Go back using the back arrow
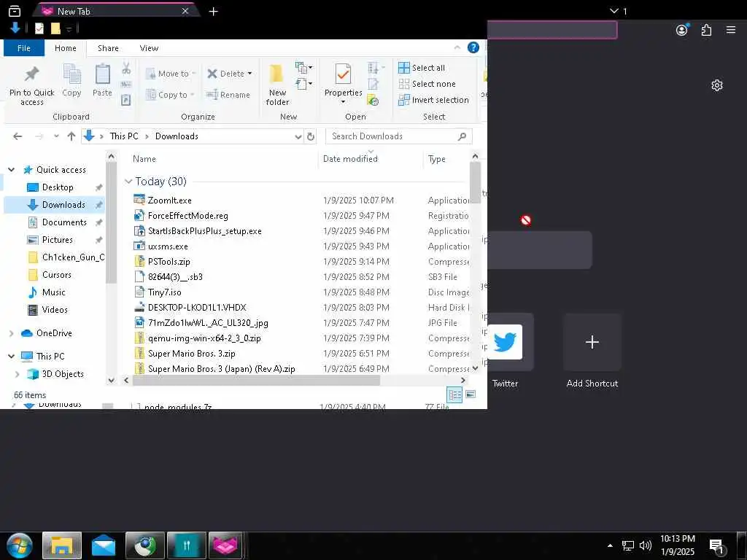The width and height of the screenshot is (747, 560). (18, 136)
